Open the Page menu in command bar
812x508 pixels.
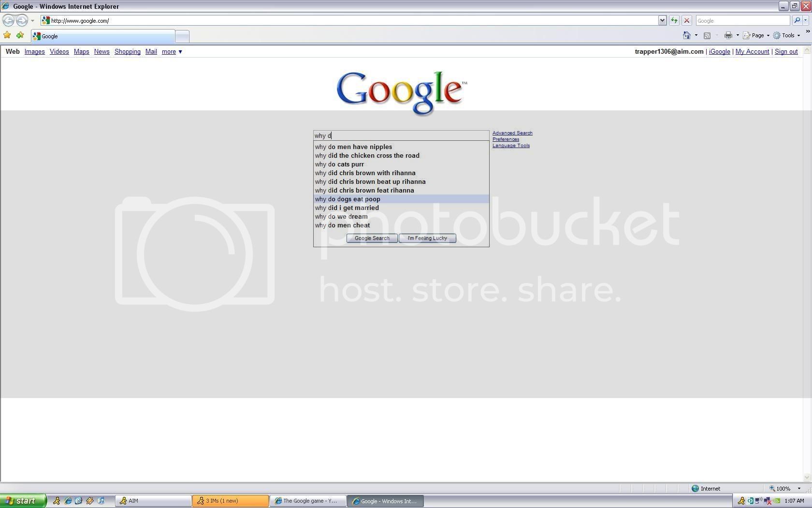point(756,35)
